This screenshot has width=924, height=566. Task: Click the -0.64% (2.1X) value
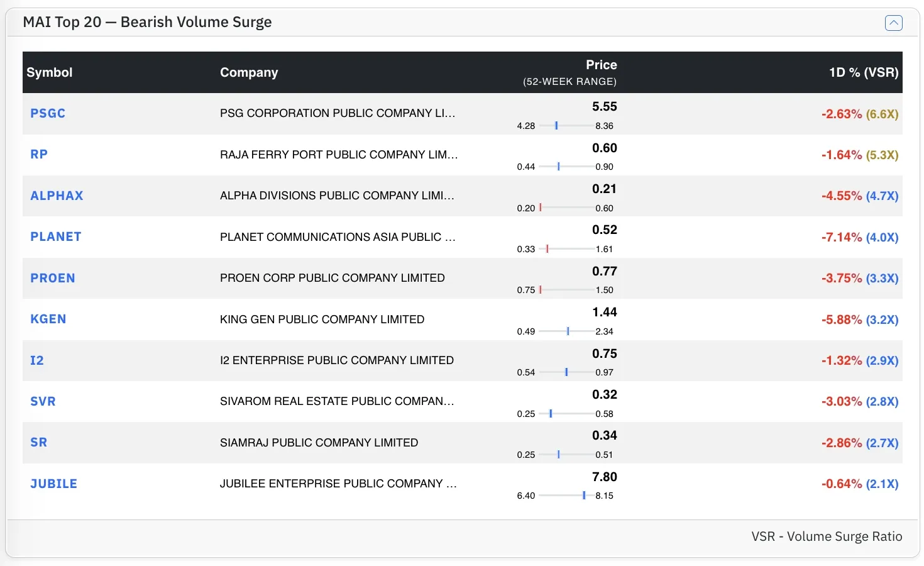click(860, 484)
